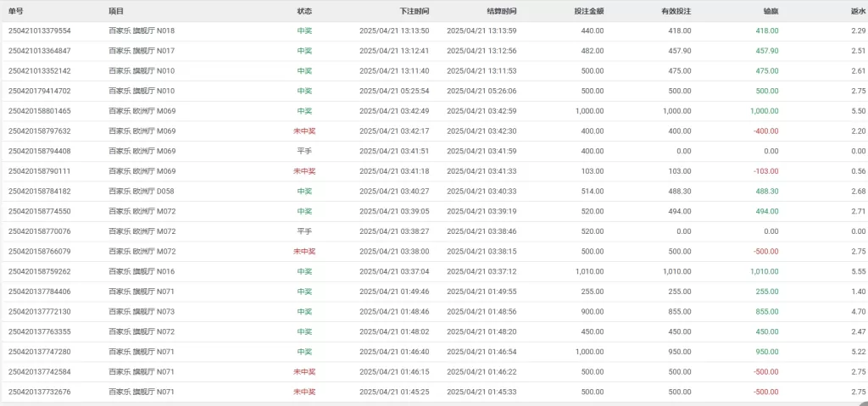Select order number 250420158790111
Screen dimensions: 868x406
(39, 171)
